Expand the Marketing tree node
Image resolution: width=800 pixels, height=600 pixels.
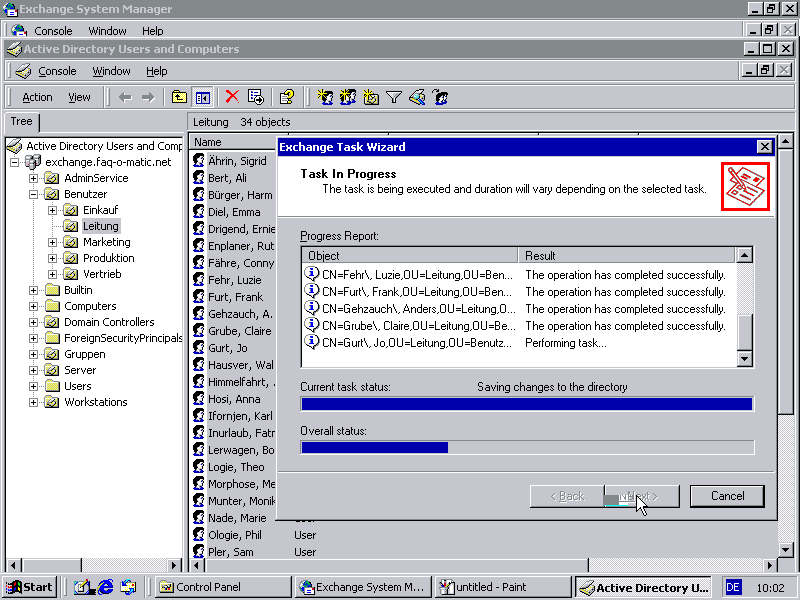[x=52, y=242]
